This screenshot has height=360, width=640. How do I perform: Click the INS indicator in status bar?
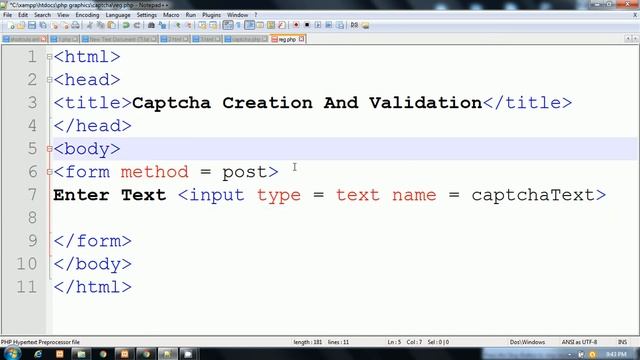[x=622, y=342]
